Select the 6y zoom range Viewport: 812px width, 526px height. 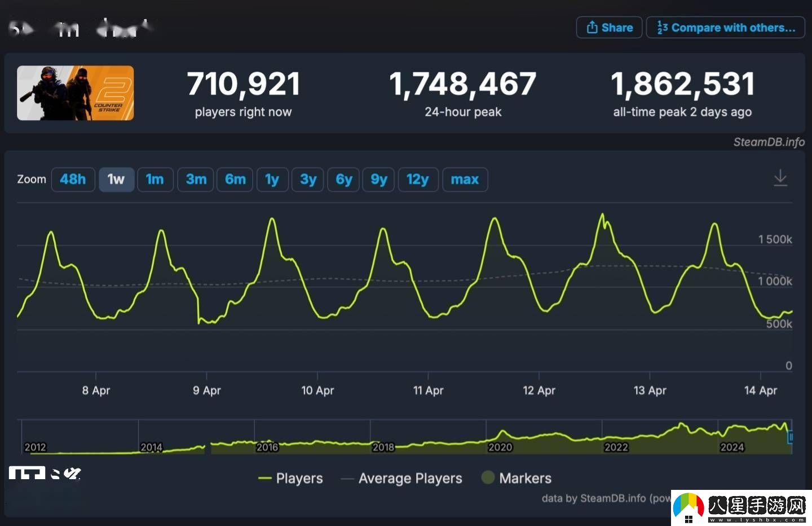tap(343, 179)
